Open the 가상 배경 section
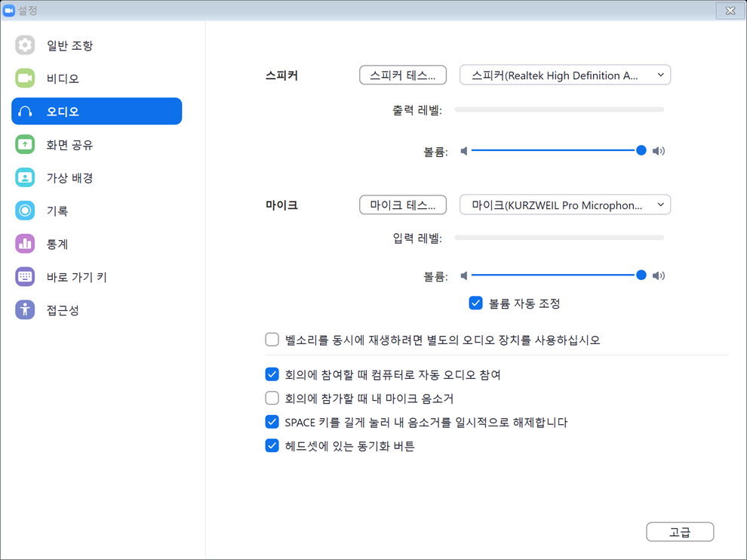Viewport: 747px width, 560px height. [97, 178]
